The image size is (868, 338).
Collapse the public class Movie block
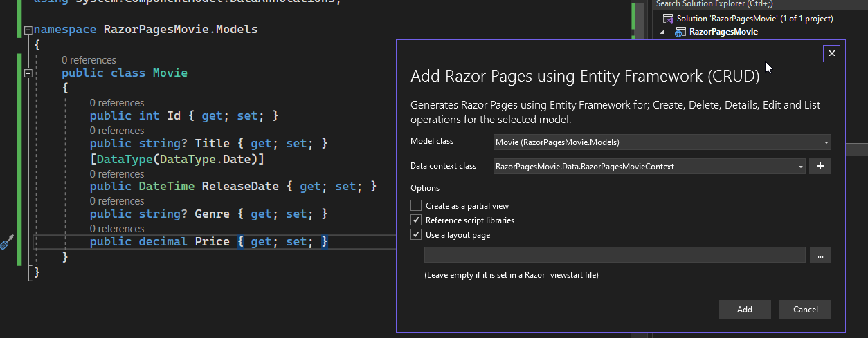(28, 73)
